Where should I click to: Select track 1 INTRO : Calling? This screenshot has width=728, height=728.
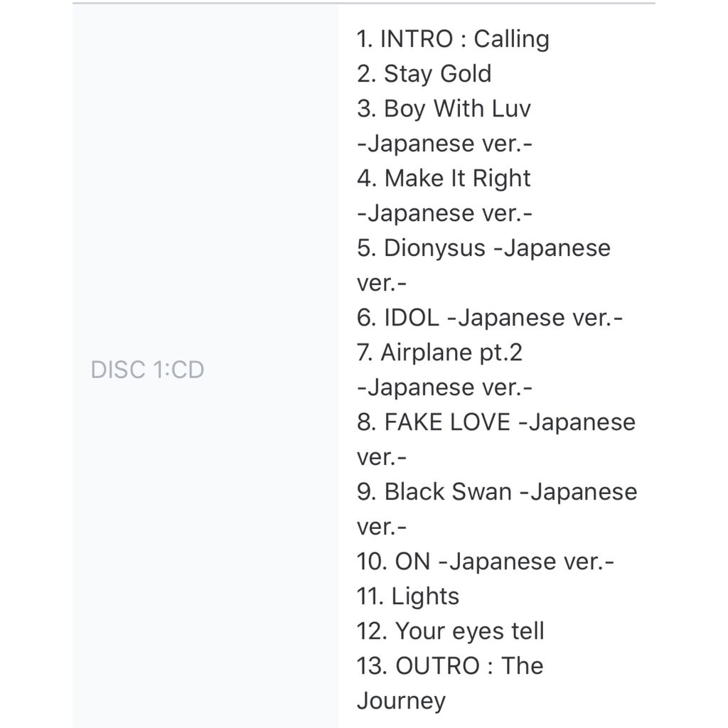tap(453, 39)
